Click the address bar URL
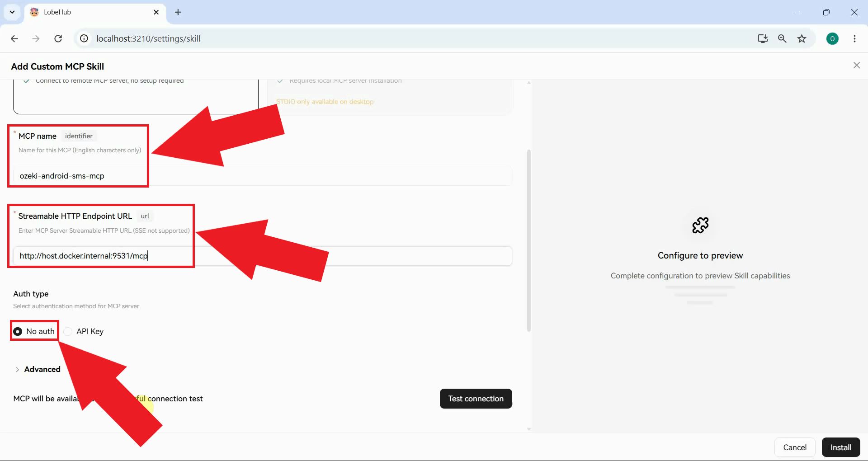The image size is (868, 461). click(x=148, y=39)
